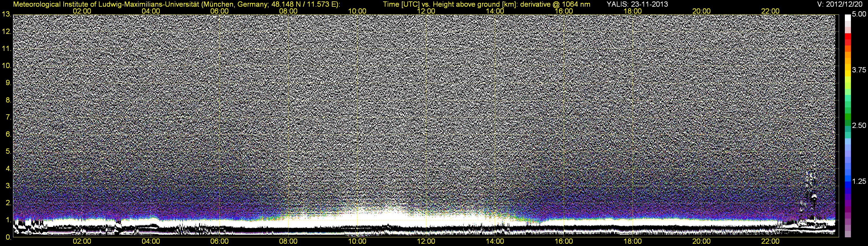Click the '6.' height axis label

8,135
